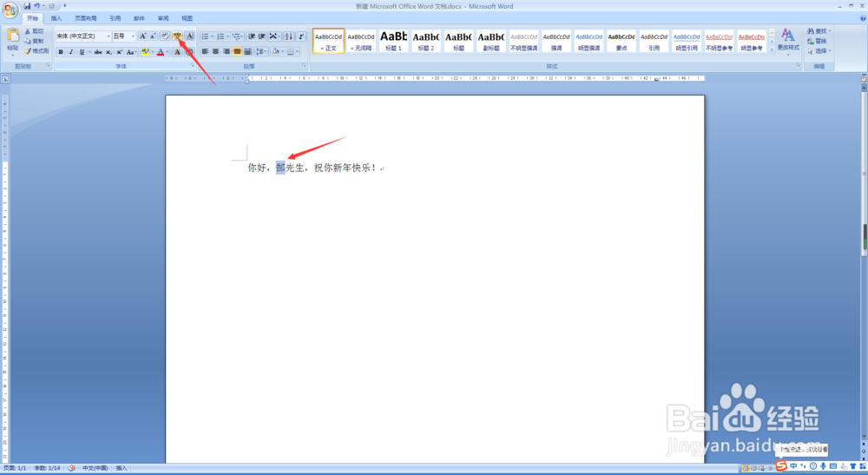This screenshot has height=475, width=868.
Task: Open the 更改样式 (Change Styles) menu
Action: [788, 41]
